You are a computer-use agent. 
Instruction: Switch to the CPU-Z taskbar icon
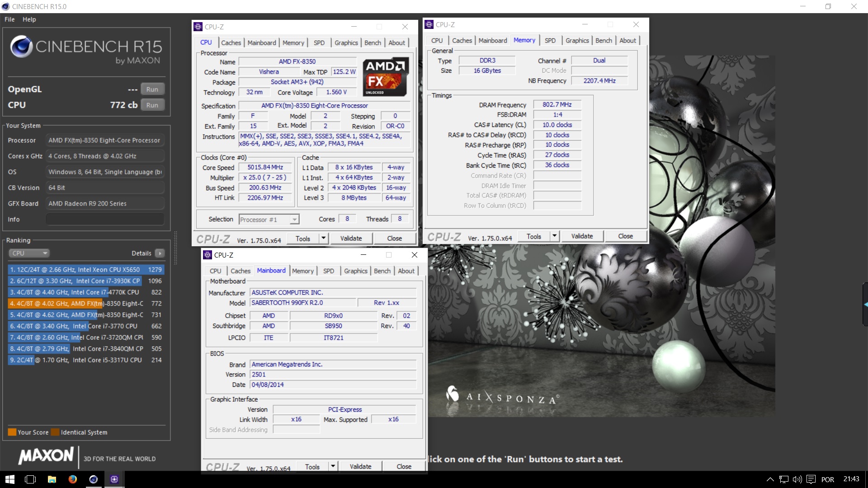click(114, 479)
